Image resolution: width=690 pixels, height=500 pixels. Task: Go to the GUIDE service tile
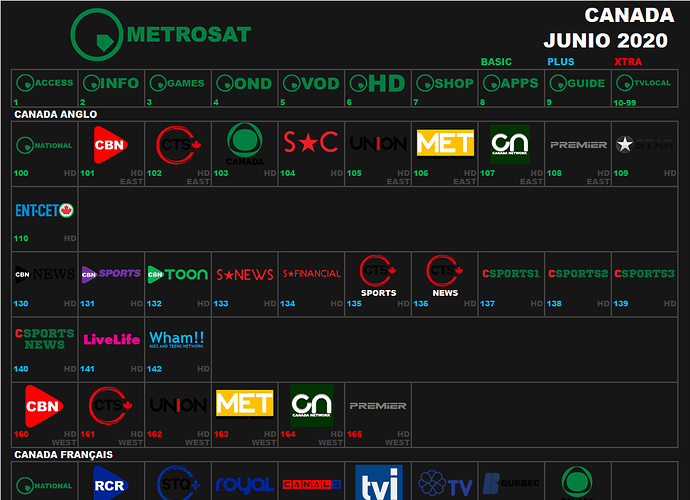click(577, 84)
